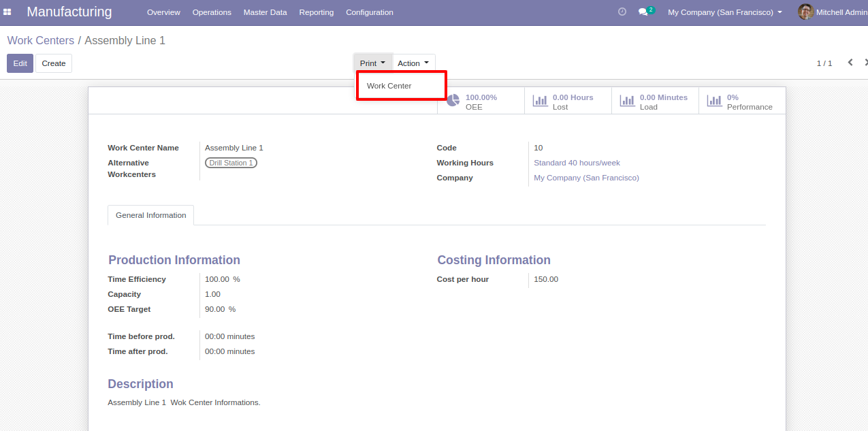Viewport: 868px width, 431px height.
Task: Open the chat messages icon
Action: 643,12
